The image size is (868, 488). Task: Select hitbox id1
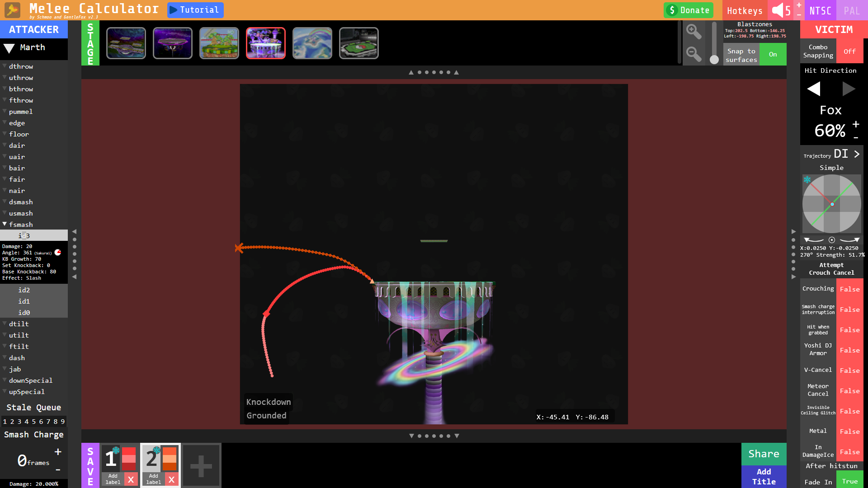pos(34,301)
